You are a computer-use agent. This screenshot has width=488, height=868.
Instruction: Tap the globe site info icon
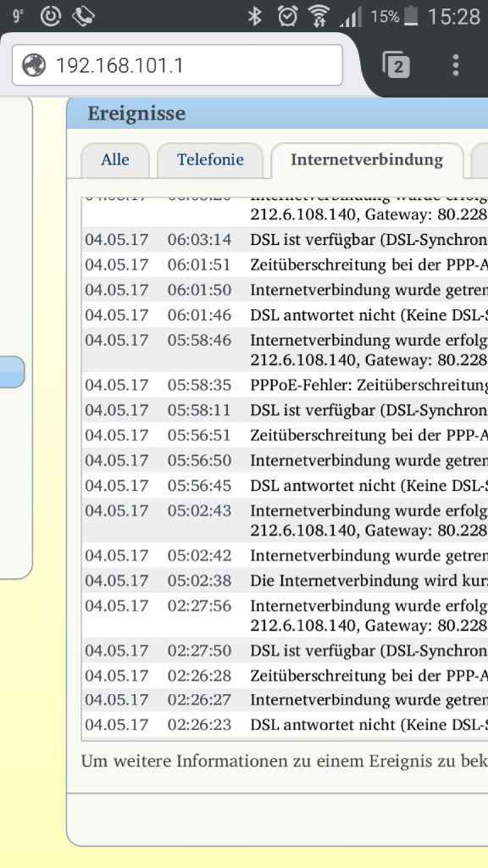tap(34, 65)
